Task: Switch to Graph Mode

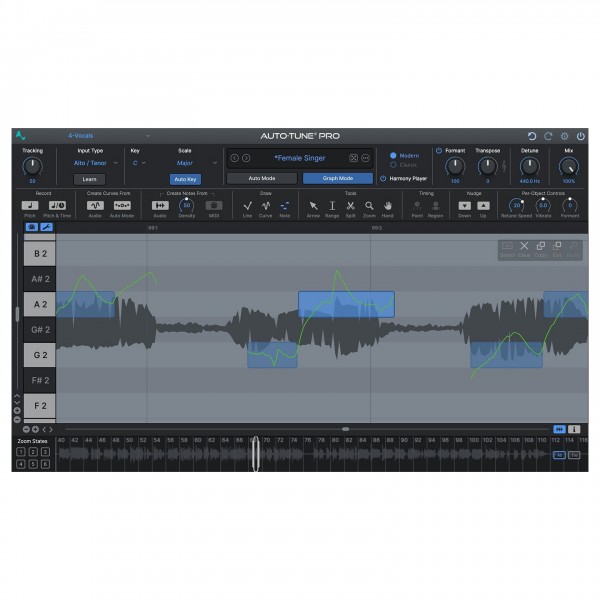Action: (x=338, y=178)
